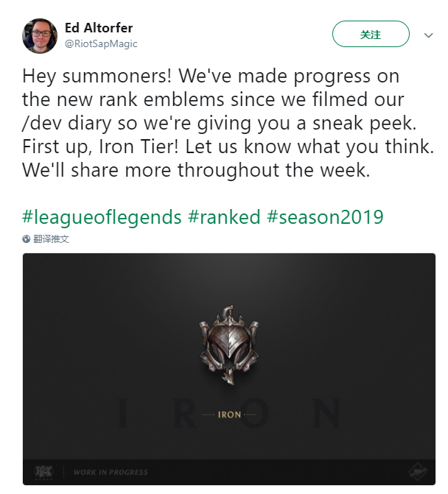Image resolution: width=448 pixels, height=494 pixels.
Task: Open the #season2019 hashtag
Action: (325, 217)
